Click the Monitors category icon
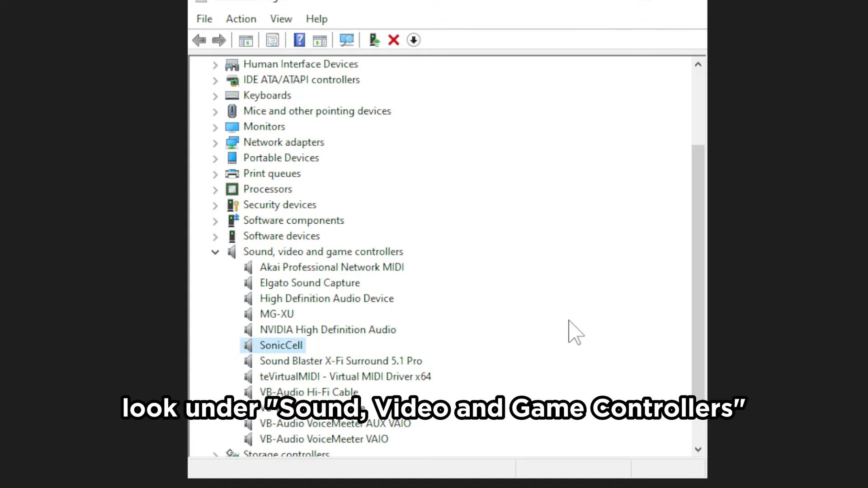 (232, 127)
